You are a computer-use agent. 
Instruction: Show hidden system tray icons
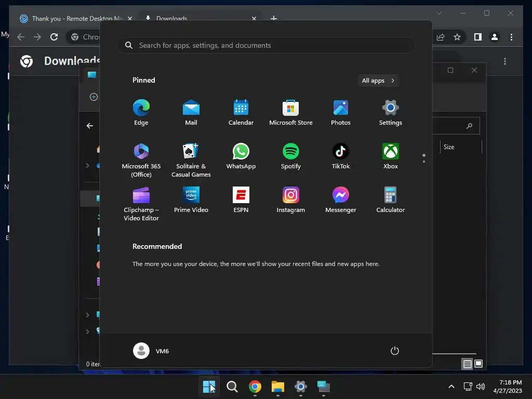[451, 387]
